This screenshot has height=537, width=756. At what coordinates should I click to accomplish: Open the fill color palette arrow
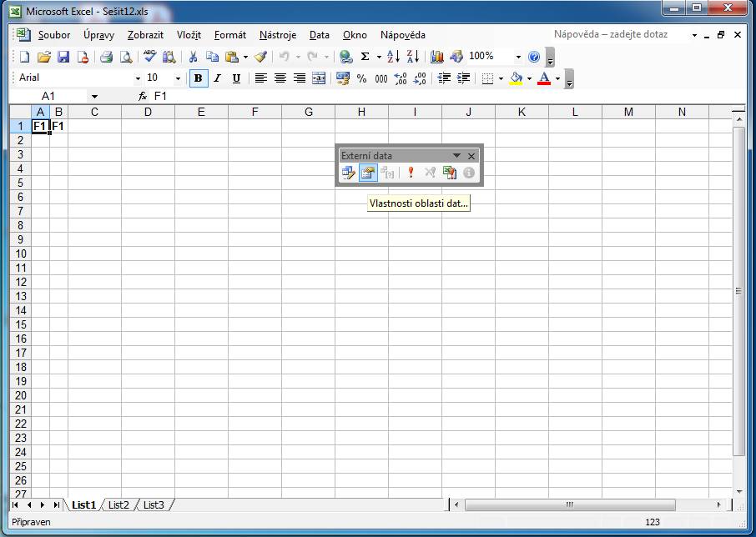[529, 78]
